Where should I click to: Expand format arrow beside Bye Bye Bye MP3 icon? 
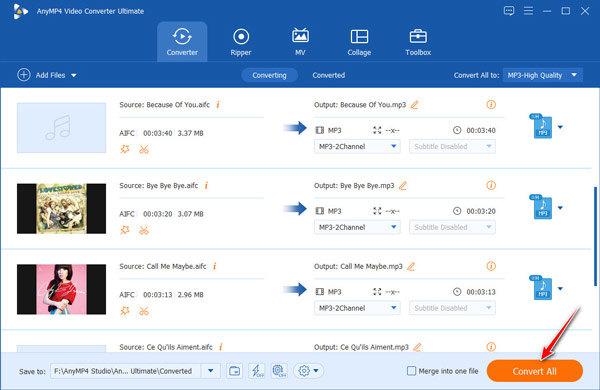560,208
